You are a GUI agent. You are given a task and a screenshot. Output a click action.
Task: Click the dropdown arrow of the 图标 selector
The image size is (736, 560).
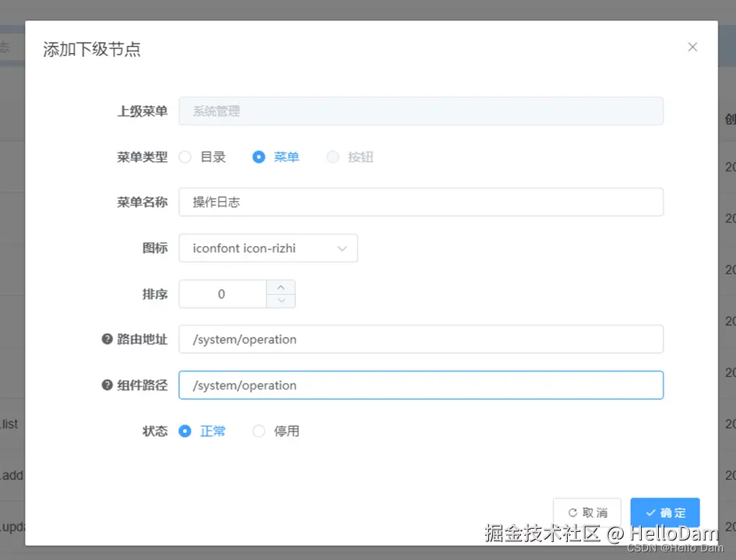pos(341,248)
